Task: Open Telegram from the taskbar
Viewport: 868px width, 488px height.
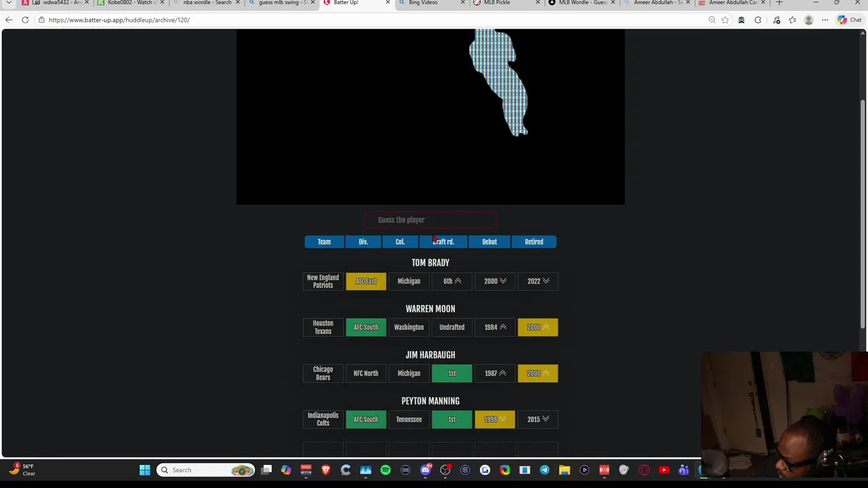Action: [x=545, y=470]
